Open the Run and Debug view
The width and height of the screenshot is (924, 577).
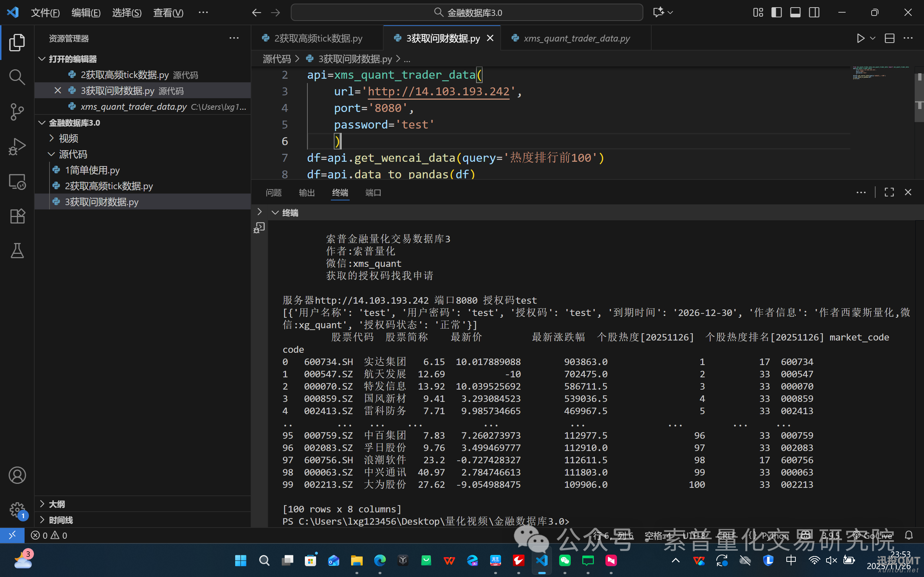(17, 147)
